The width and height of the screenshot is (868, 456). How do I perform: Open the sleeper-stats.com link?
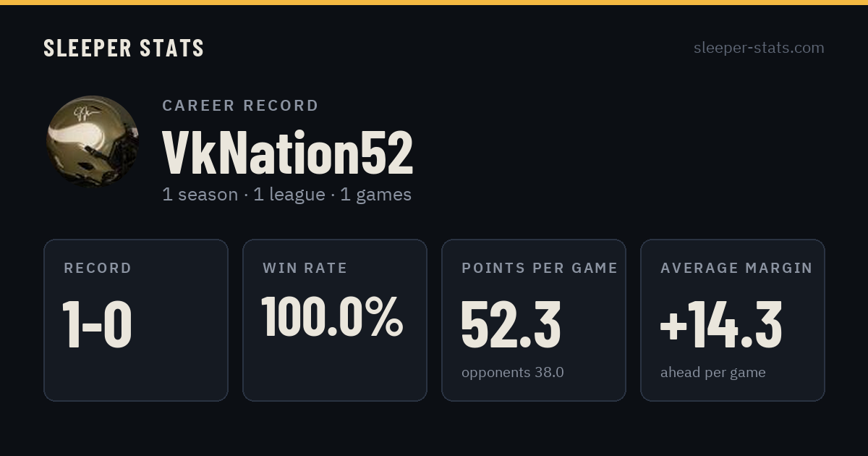[759, 48]
